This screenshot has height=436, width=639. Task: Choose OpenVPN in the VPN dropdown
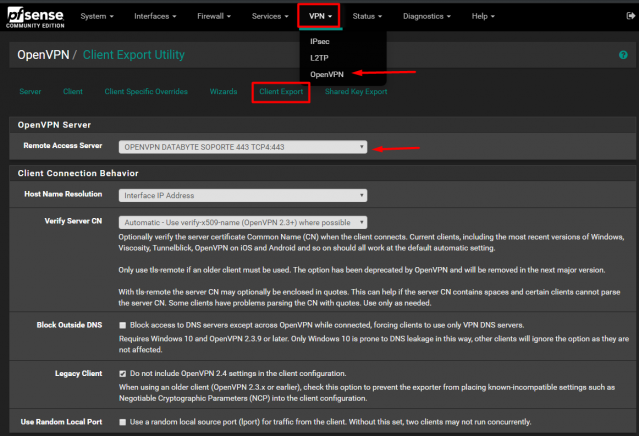pos(327,75)
